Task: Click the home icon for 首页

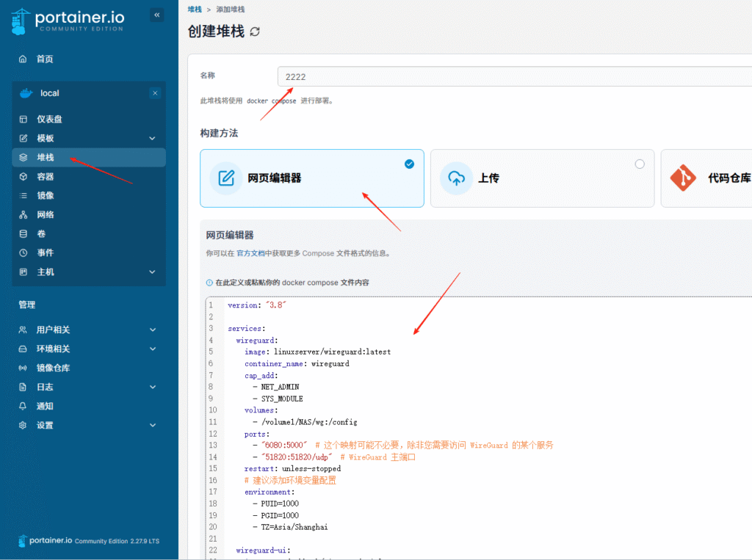Action: [x=23, y=59]
